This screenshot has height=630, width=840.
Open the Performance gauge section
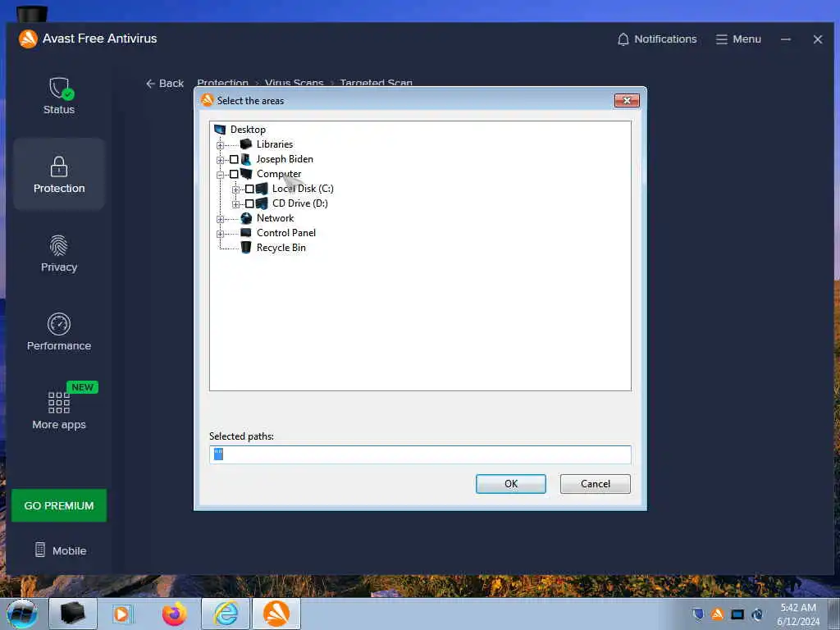click(x=59, y=332)
